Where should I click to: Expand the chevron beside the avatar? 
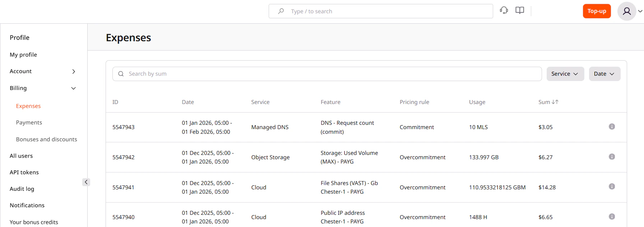click(640, 11)
